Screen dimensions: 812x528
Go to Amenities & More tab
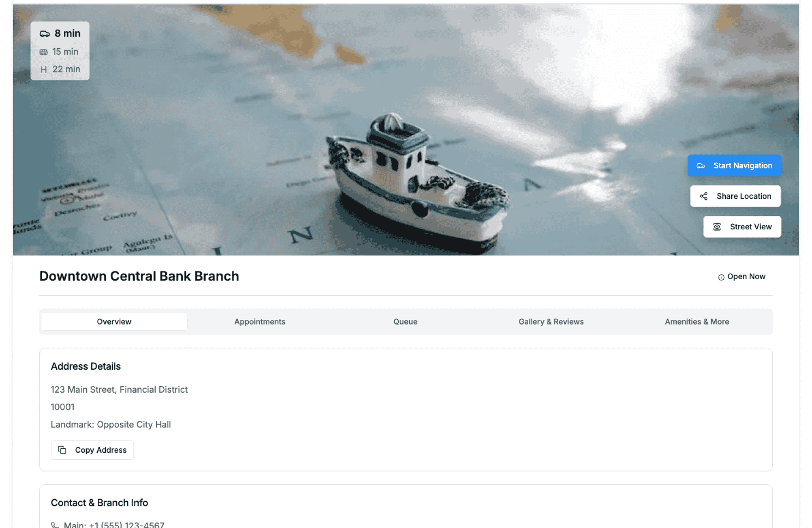coord(697,322)
